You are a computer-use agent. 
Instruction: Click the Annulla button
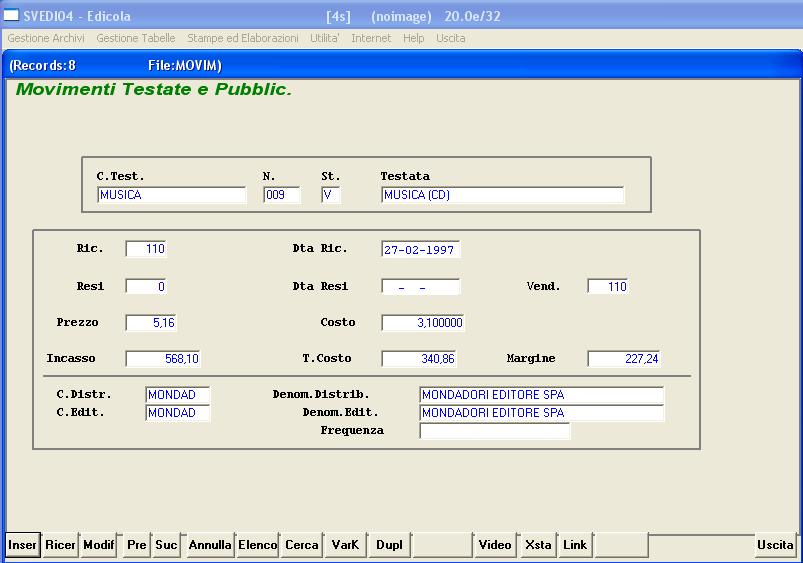coord(210,545)
